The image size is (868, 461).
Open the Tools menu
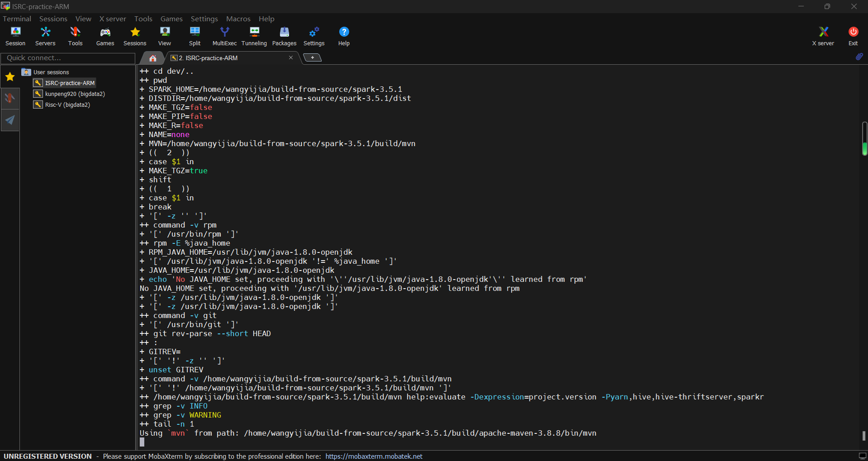point(143,19)
